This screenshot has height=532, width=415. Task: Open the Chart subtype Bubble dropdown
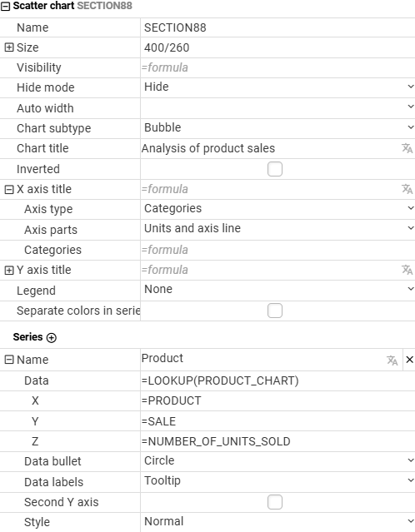pos(277,128)
